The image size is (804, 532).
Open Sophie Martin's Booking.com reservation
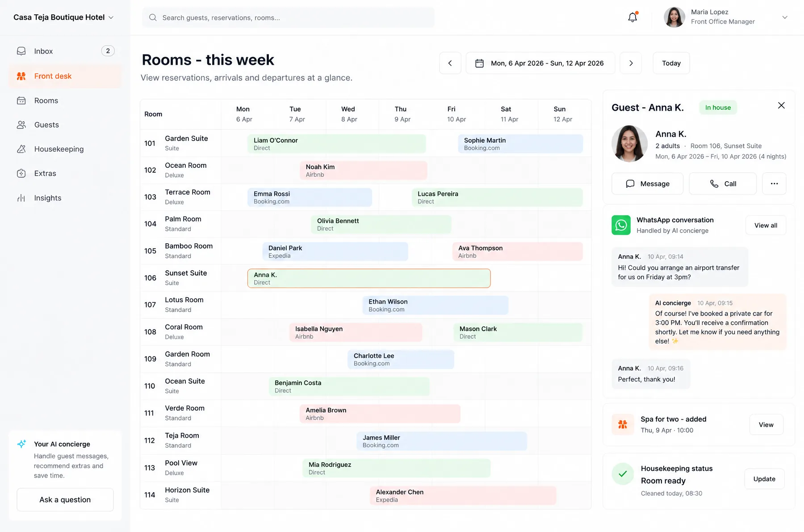tap(520, 144)
